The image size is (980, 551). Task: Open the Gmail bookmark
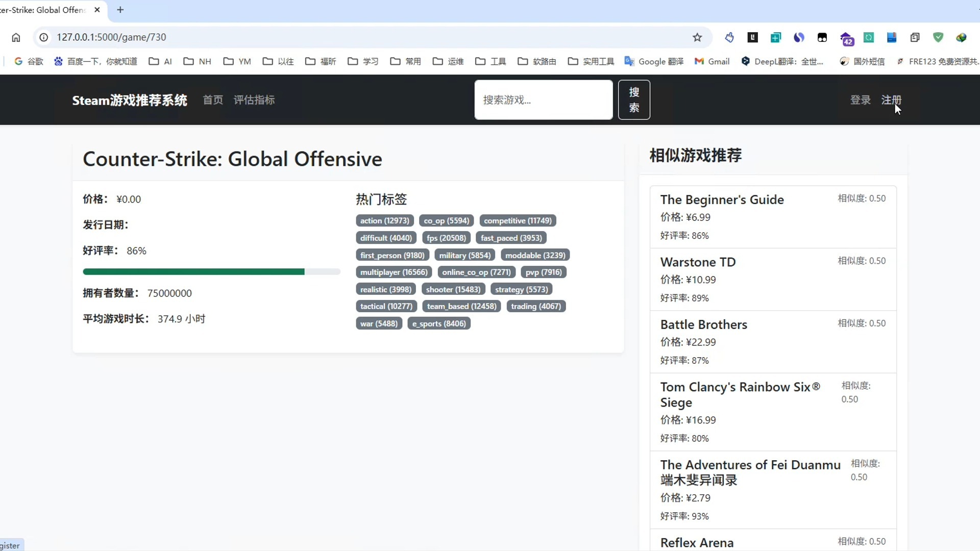(x=712, y=61)
